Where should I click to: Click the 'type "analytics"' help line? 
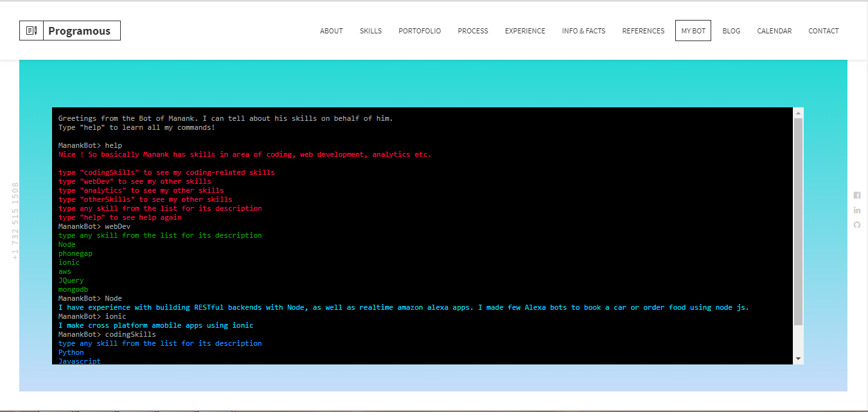(x=141, y=190)
